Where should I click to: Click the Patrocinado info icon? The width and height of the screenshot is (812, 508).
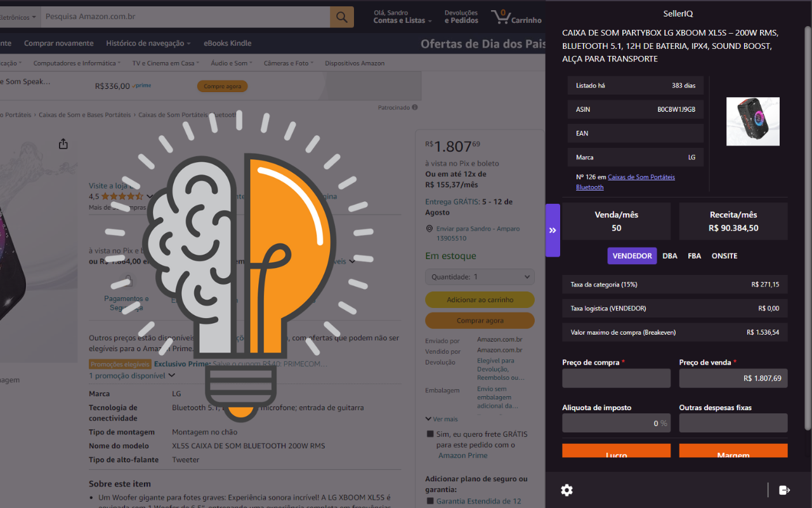[415, 107]
